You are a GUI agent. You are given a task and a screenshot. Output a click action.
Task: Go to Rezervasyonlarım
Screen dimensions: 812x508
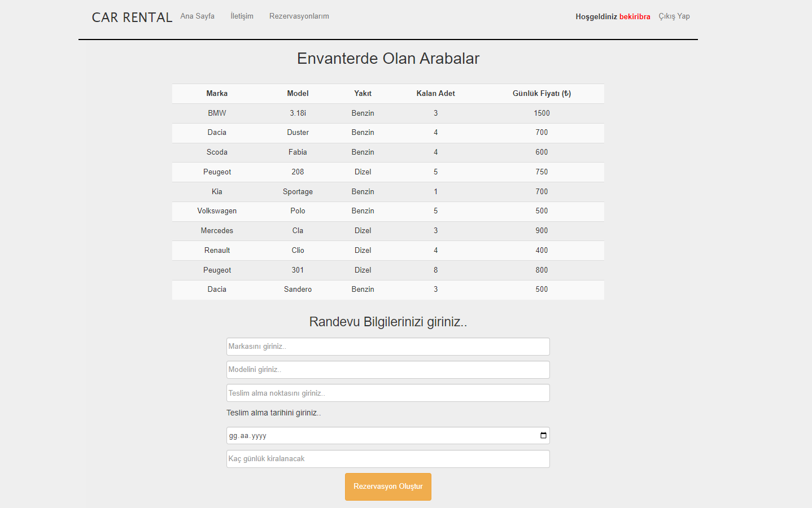(x=299, y=16)
